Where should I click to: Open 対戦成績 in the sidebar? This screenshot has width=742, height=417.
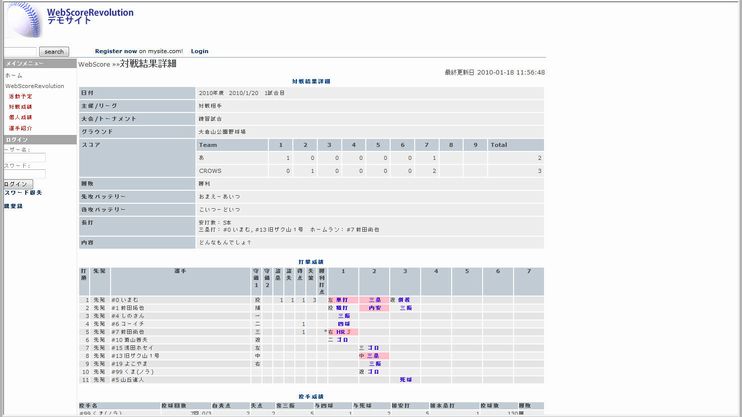[20, 106]
